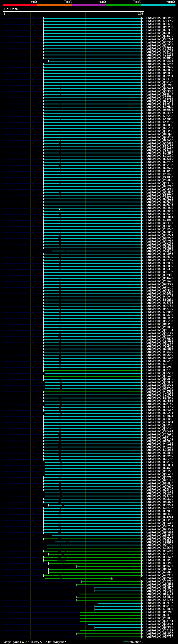Select label UniRef100_Q5K125
The image size is (178, 644).
[160, 82]
